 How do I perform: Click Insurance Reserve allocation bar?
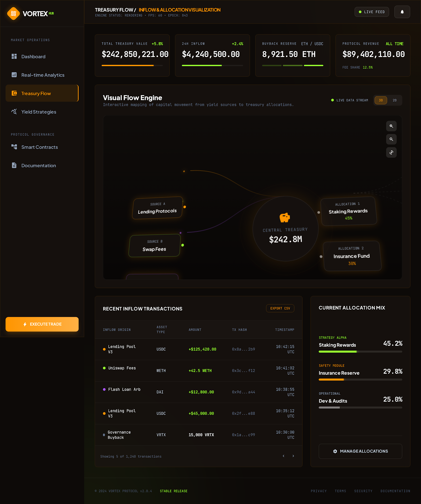[360, 380]
